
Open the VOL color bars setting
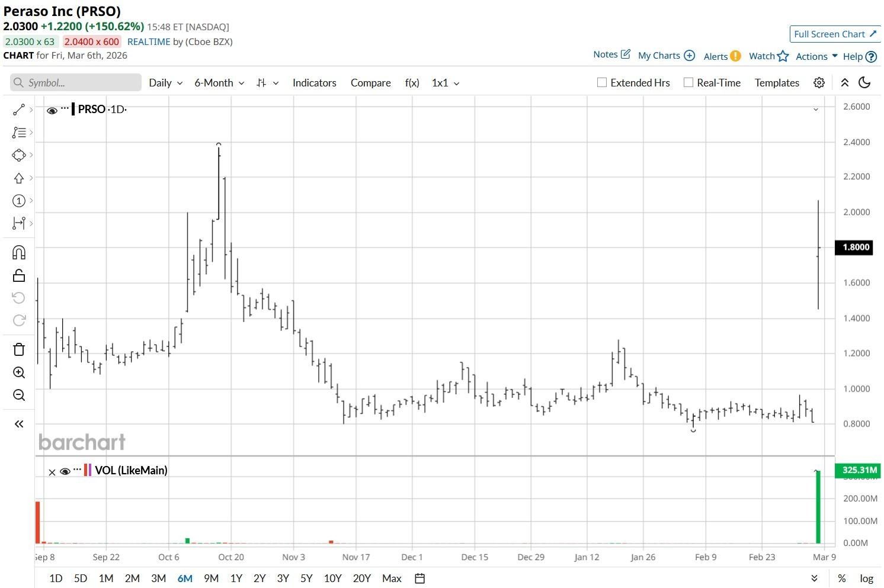[x=88, y=471]
